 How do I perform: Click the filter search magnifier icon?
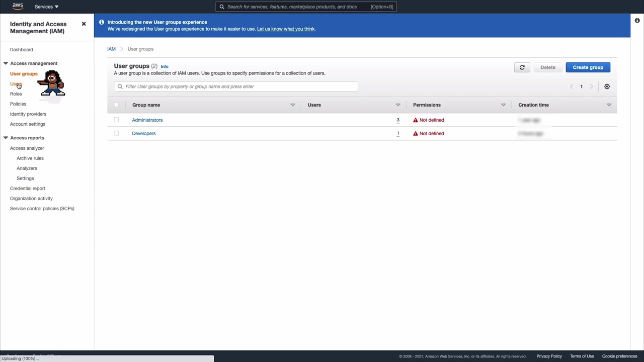(120, 86)
